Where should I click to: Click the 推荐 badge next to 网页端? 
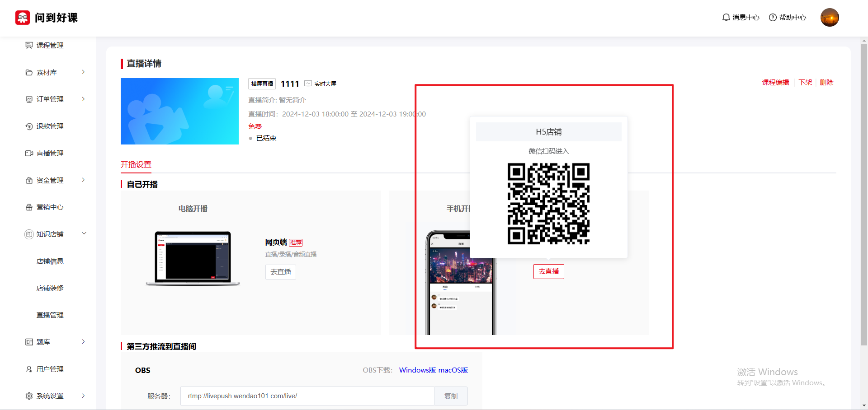click(296, 242)
